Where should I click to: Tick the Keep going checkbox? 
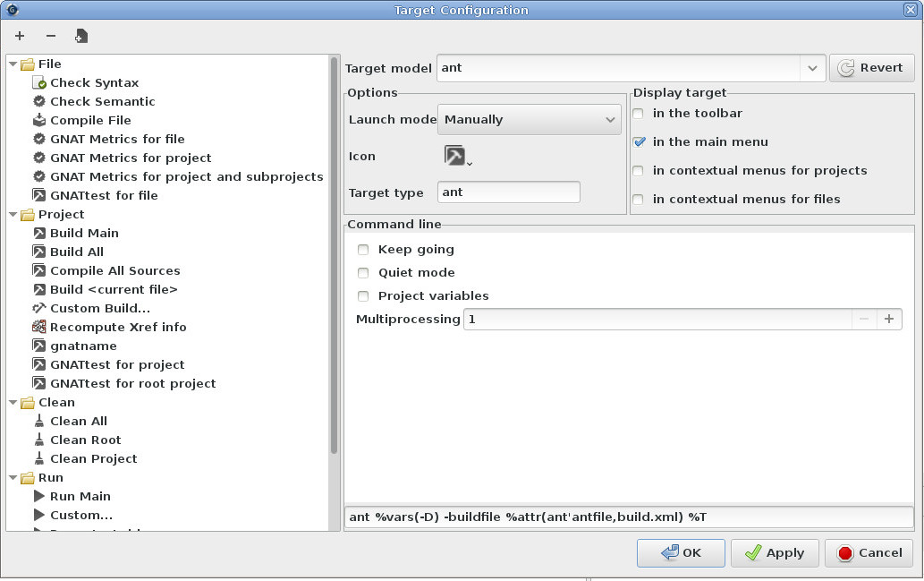point(363,250)
